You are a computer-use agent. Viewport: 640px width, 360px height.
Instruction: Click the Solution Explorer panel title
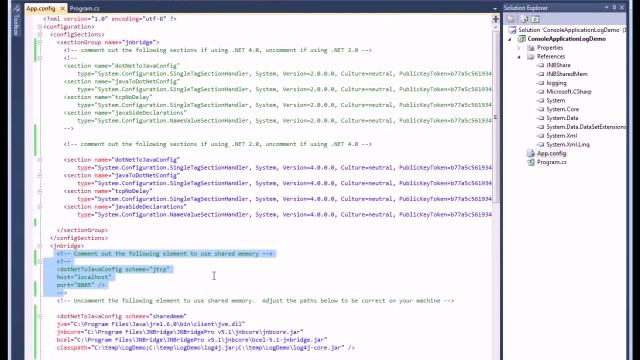(x=525, y=8)
